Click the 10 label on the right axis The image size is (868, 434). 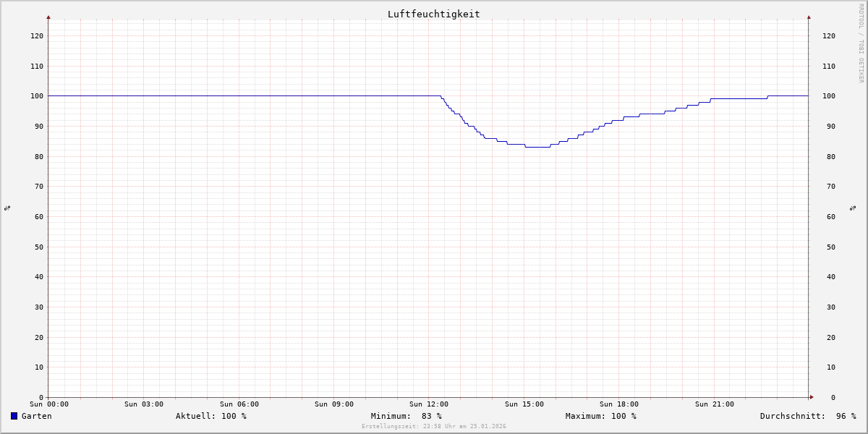[831, 367]
